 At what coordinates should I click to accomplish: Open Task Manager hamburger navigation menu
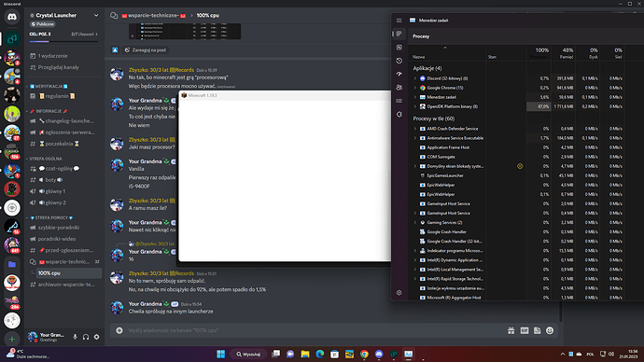[x=399, y=21]
